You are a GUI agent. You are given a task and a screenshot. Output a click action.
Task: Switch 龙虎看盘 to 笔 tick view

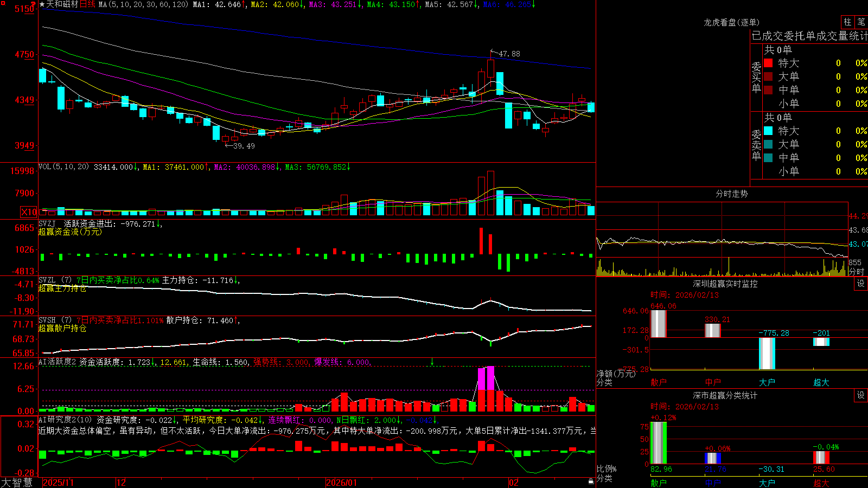pos(861,22)
